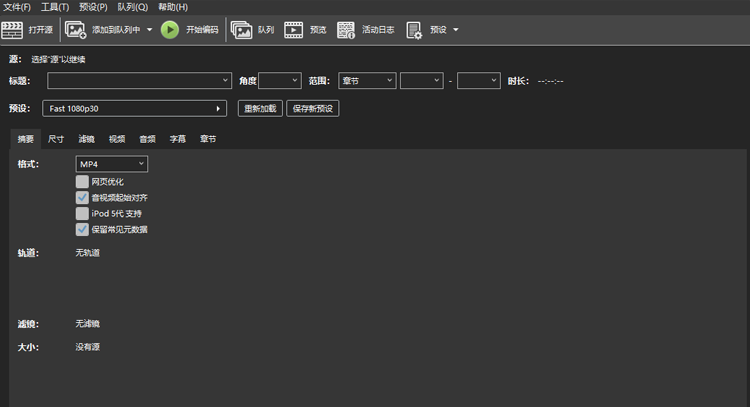Screen dimensions: 750x407
Task: Toggle the iPod 5代 支持 checkbox
Action: (x=82, y=213)
